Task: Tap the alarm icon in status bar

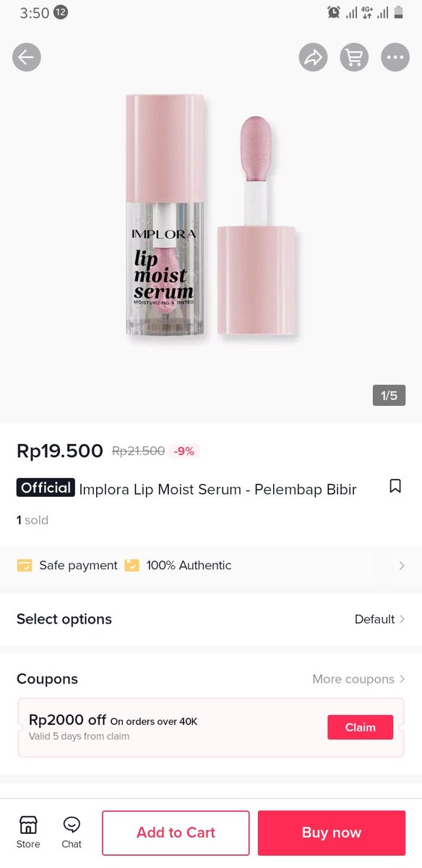Action: pyautogui.click(x=333, y=12)
